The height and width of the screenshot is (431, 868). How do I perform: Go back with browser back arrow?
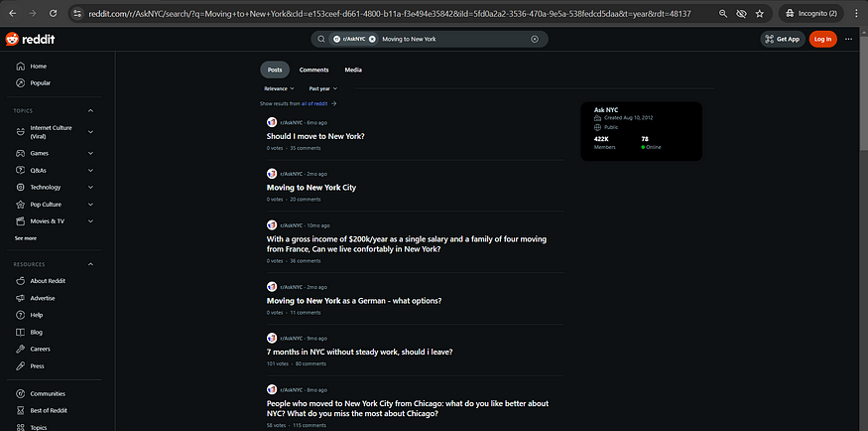(12, 13)
